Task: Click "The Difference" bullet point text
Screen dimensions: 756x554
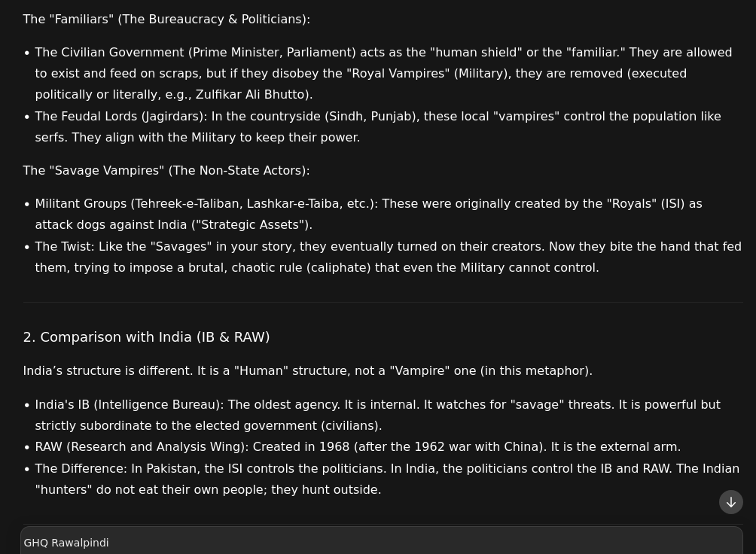Action: point(387,479)
